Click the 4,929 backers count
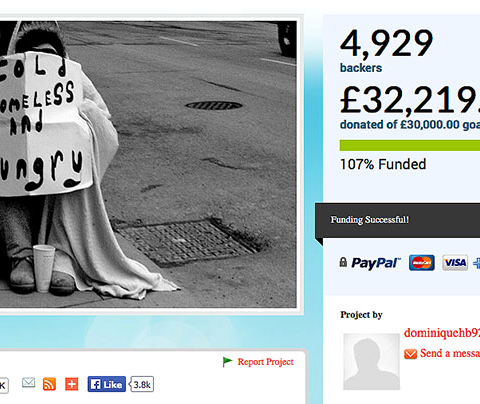Viewport: 480px width, 404px height. [386, 50]
